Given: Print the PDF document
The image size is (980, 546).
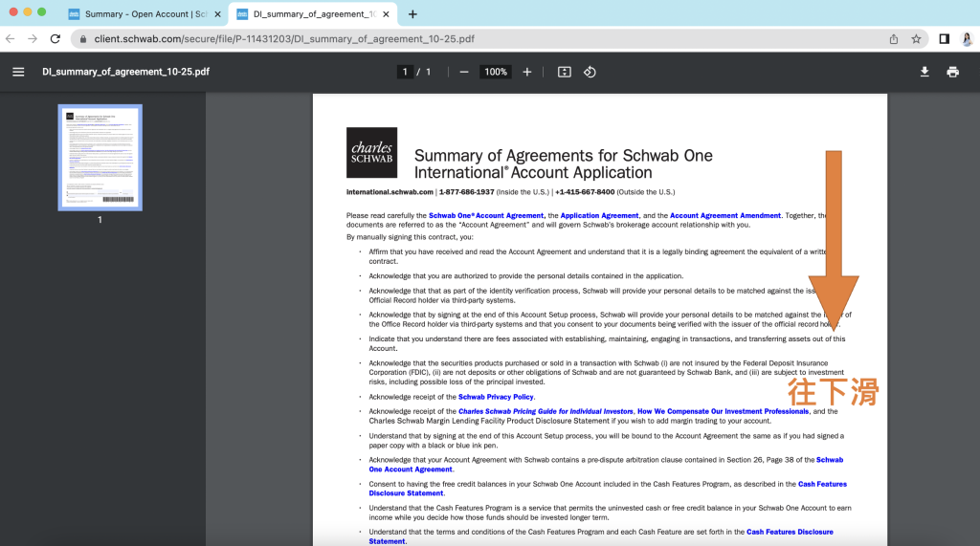Looking at the screenshot, I should coord(952,72).
